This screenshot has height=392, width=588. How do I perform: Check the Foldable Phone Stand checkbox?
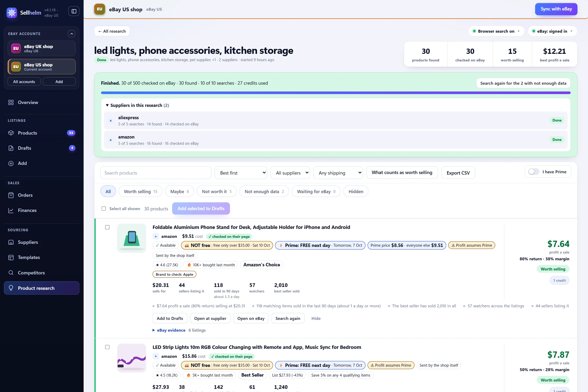[x=107, y=227]
